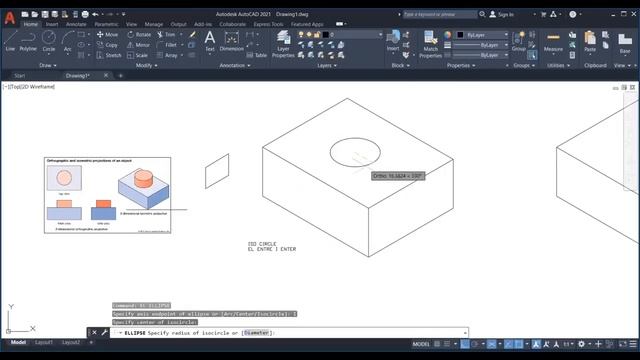
Task: Click Save in quick access toolbar
Action: (45, 14)
